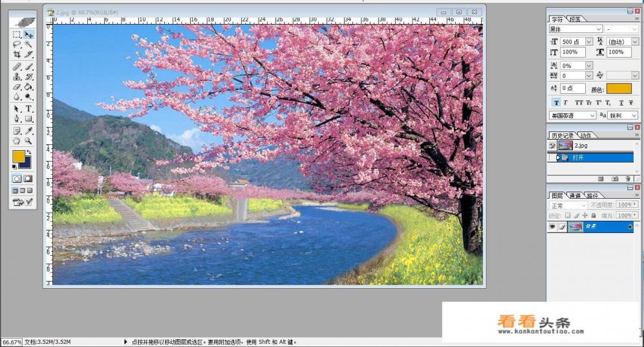Switch to the 通道 tab
This screenshot has height=347, width=644.
(575, 195)
